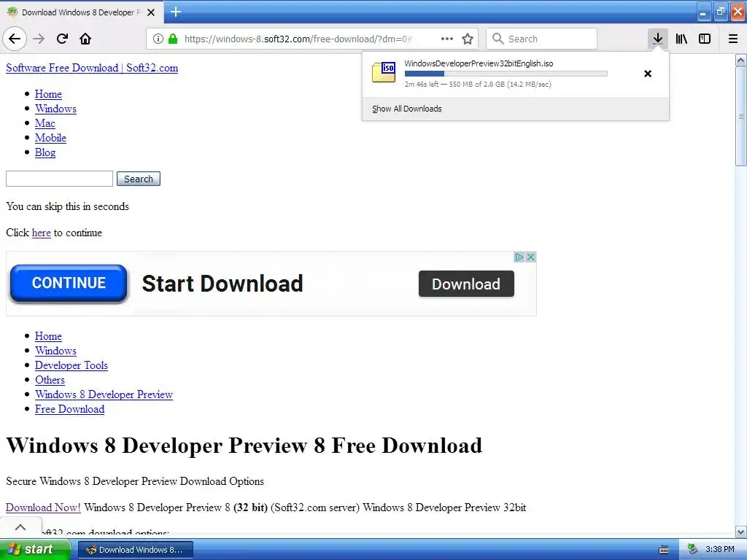Open Home link in top navigation
Viewport: 747px width, 560px height.
pyautogui.click(x=48, y=94)
